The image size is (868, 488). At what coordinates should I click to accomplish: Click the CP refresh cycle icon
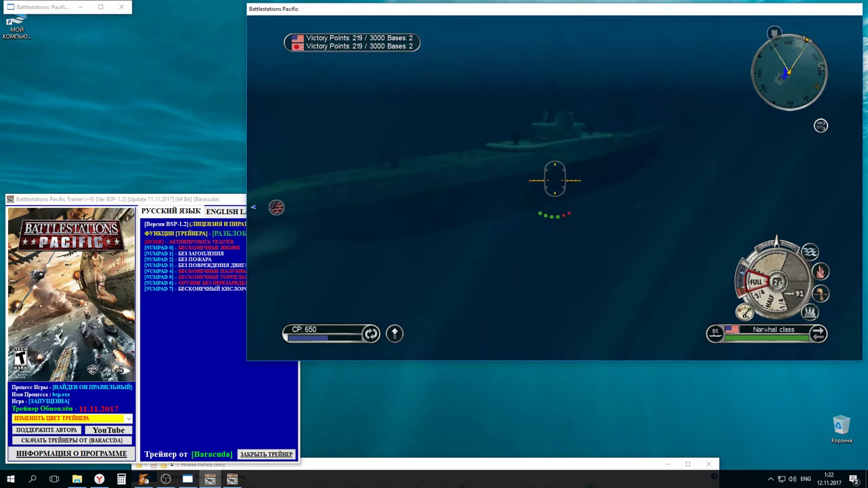[x=371, y=333]
